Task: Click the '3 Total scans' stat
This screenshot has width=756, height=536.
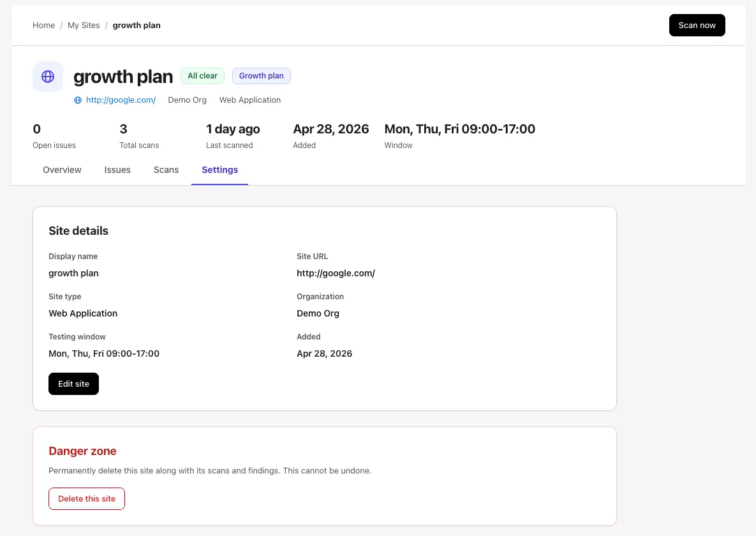Action: coord(139,135)
